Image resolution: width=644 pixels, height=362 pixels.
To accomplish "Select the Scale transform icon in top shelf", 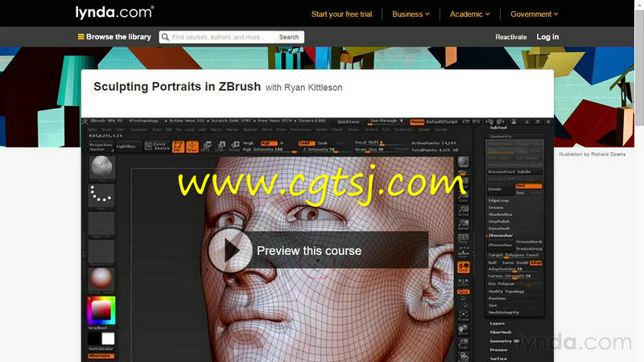I will pyautogui.click(x=221, y=146).
